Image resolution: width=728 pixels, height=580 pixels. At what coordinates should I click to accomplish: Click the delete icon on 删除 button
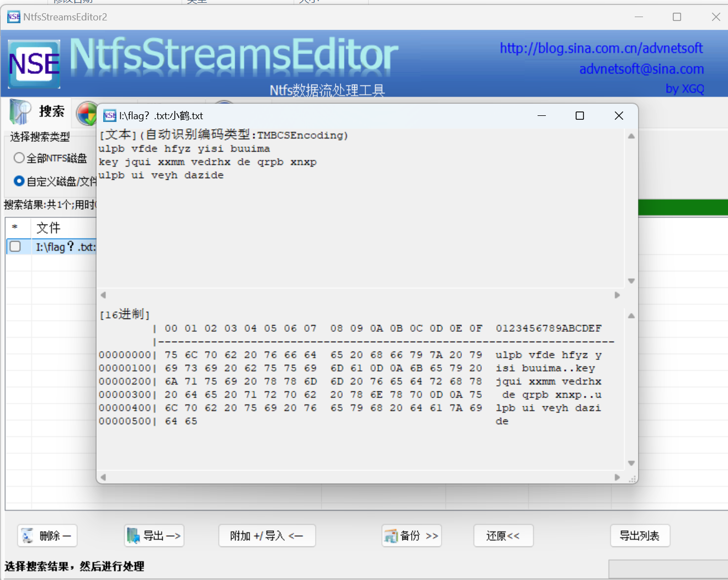point(27,535)
